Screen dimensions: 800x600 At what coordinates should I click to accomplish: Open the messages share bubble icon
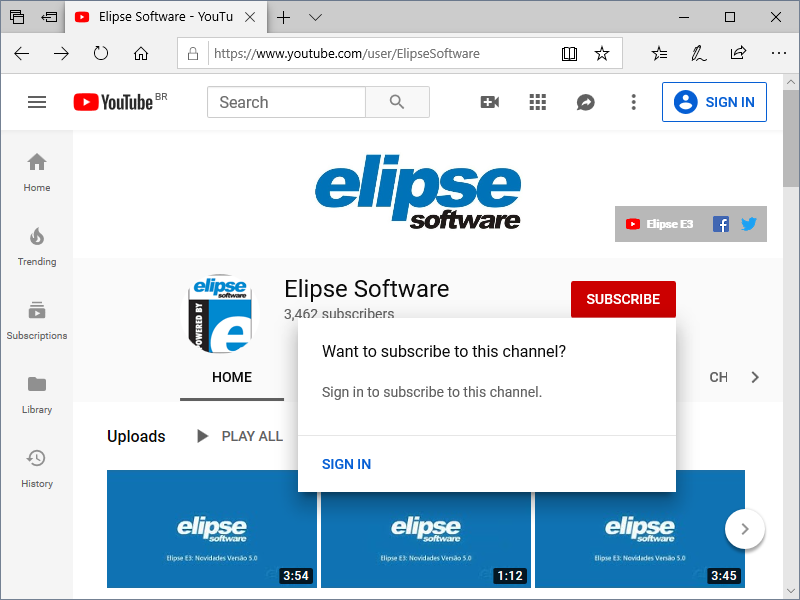pos(586,102)
